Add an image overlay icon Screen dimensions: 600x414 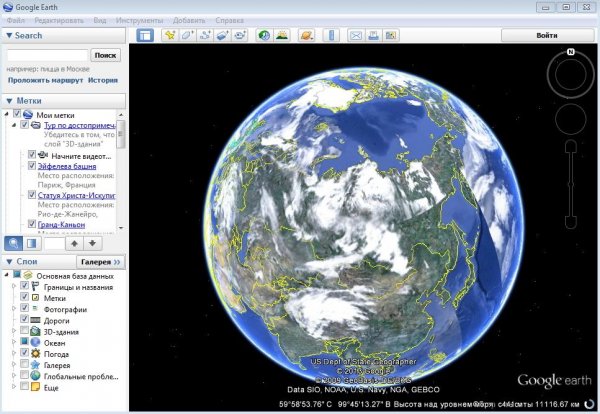click(223, 35)
